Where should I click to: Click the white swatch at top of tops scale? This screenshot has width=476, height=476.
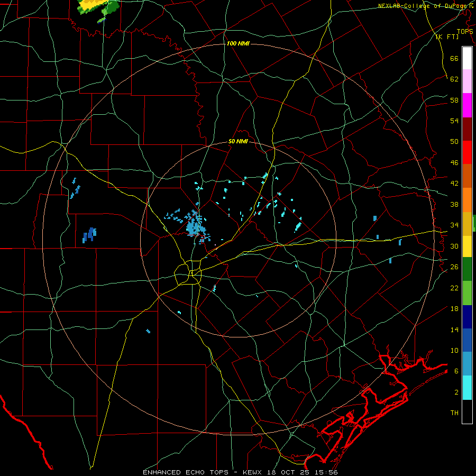(467, 58)
